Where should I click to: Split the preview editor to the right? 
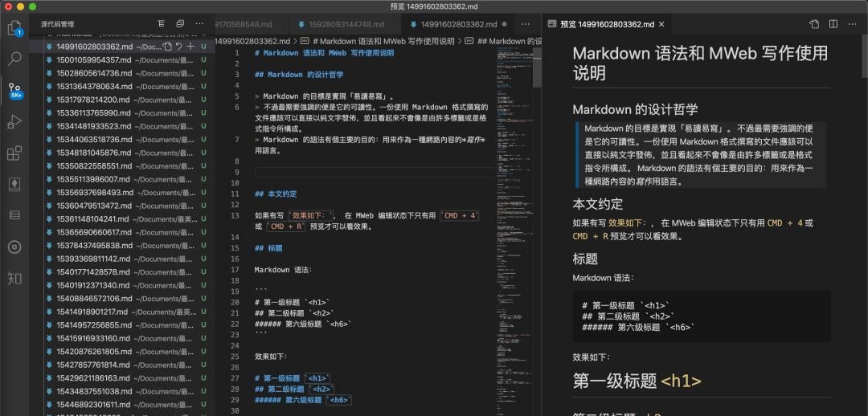[x=833, y=24]
